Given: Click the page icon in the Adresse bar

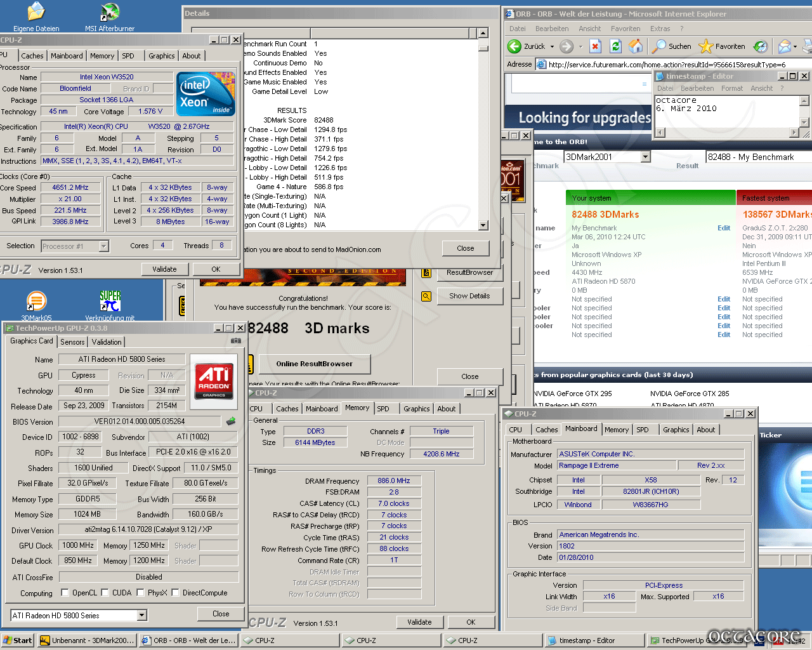Looking at the screenshot, I should coord(541,64).
